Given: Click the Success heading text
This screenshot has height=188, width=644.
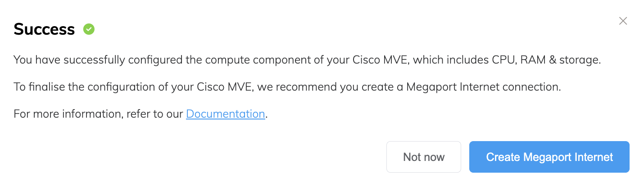Looking at the screenshot, I should point(44,29).
